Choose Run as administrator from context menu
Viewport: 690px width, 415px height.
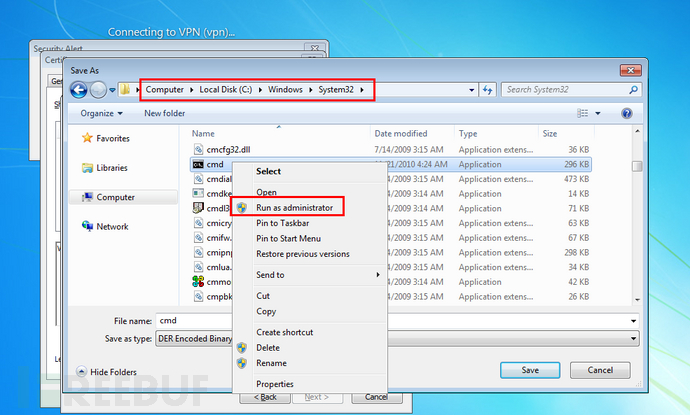point(294,207)
